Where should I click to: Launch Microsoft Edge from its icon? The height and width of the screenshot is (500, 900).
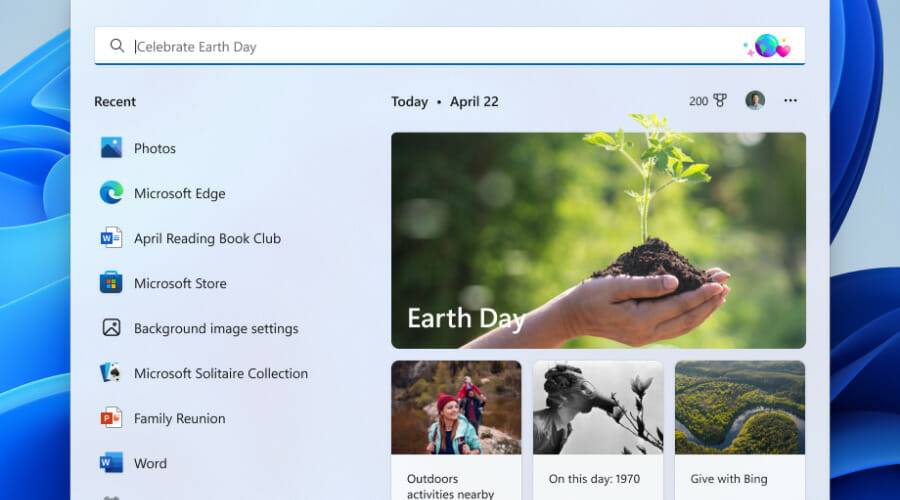click(111, 193)
